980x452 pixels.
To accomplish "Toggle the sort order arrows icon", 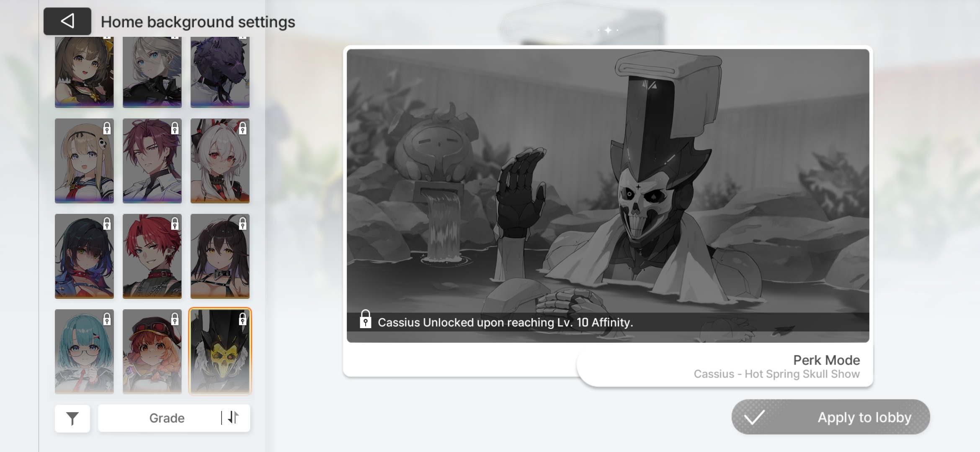I will point(234,417).
